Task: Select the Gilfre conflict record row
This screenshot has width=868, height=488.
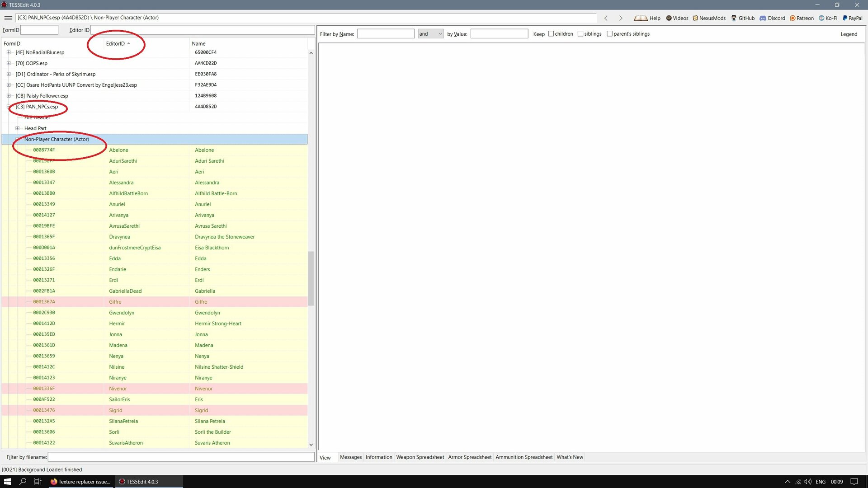Action: [154, 302]
